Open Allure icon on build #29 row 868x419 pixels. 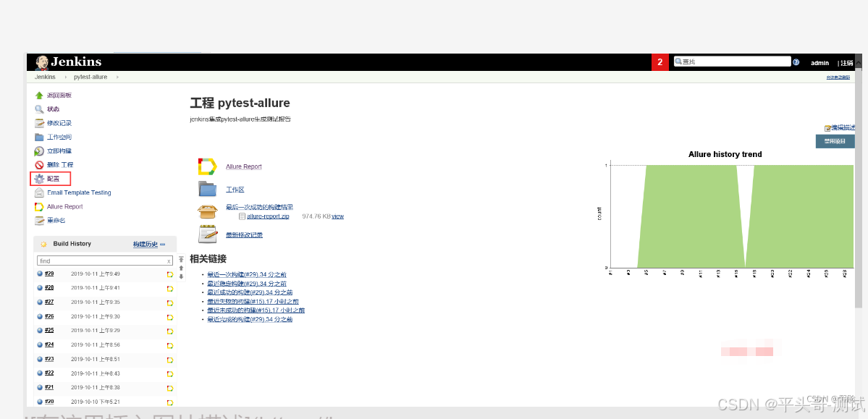coord(170,274)
